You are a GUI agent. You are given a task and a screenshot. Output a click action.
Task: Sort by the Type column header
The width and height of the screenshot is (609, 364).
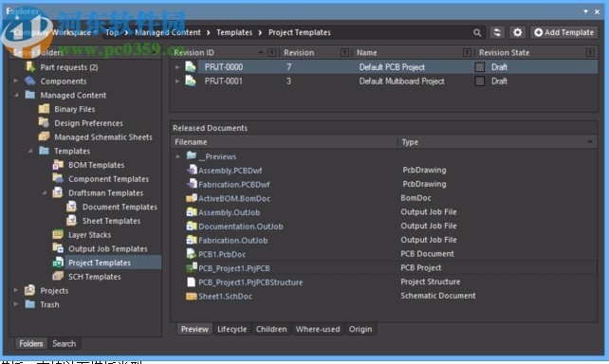tap(497, 142)
